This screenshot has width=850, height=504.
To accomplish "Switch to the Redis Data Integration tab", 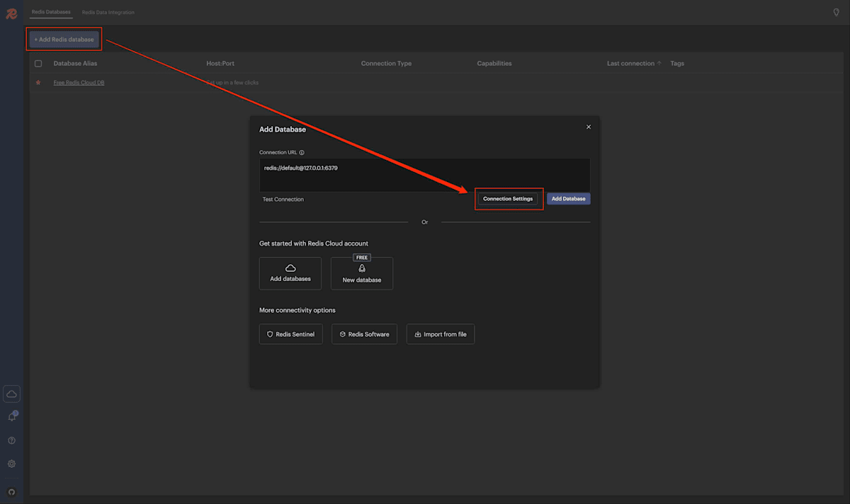I will [x=108, y=12].
